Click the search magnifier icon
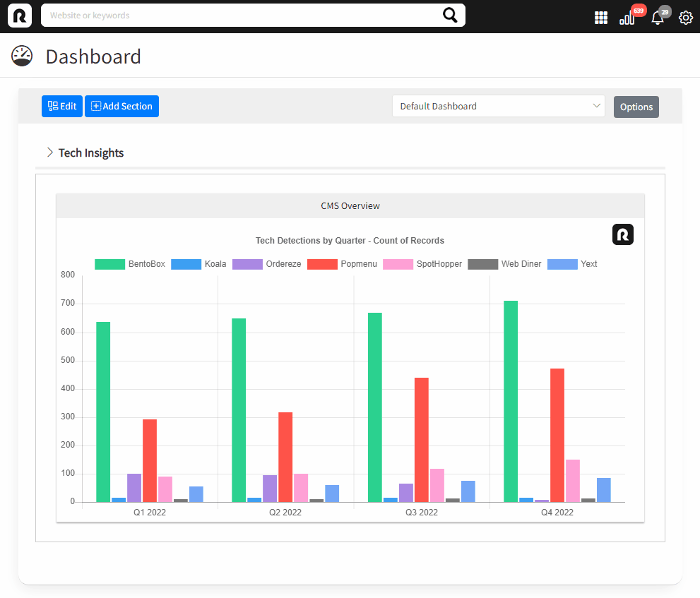The width and height of the screenshot is (700, 598). point(450,15)
